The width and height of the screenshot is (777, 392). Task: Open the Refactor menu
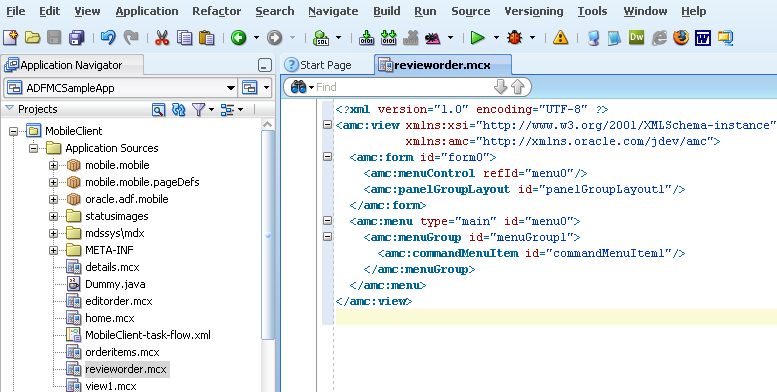click(217, 11)
